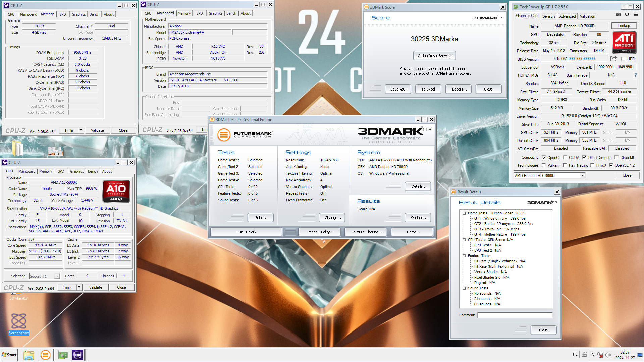Toggle the DirectML checkbox
644x362 pixels.
(616, 157)
